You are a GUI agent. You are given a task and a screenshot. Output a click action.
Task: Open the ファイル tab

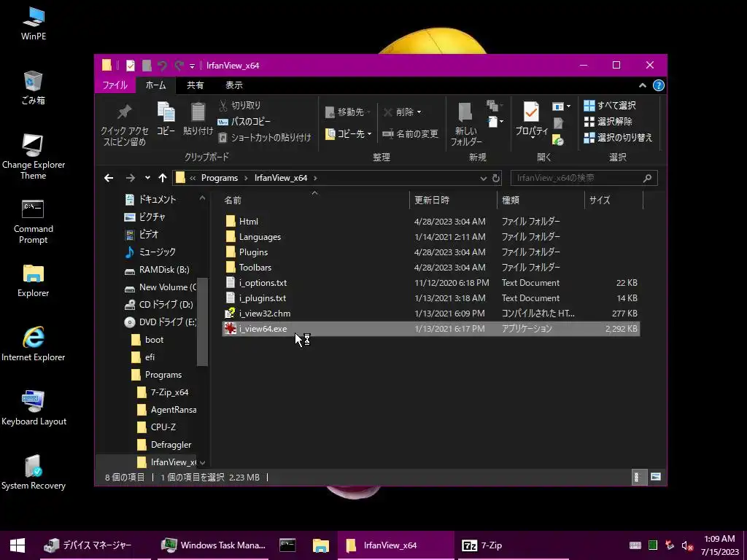115,85
